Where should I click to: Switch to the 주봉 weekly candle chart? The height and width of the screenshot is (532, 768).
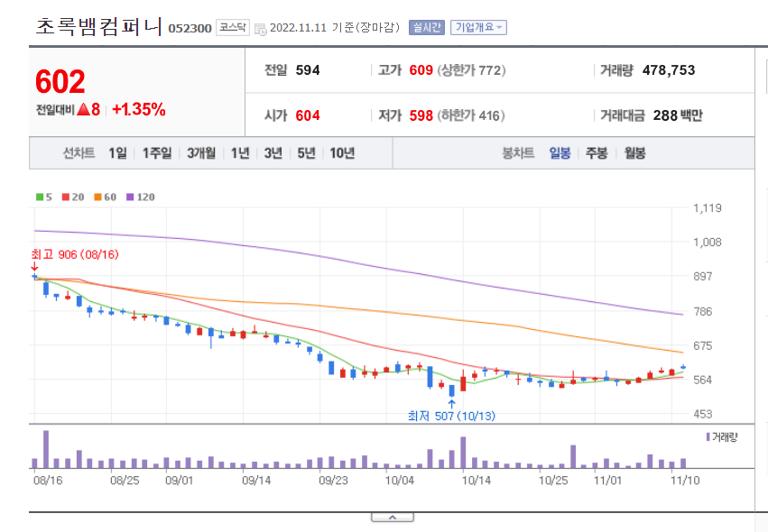597,153
